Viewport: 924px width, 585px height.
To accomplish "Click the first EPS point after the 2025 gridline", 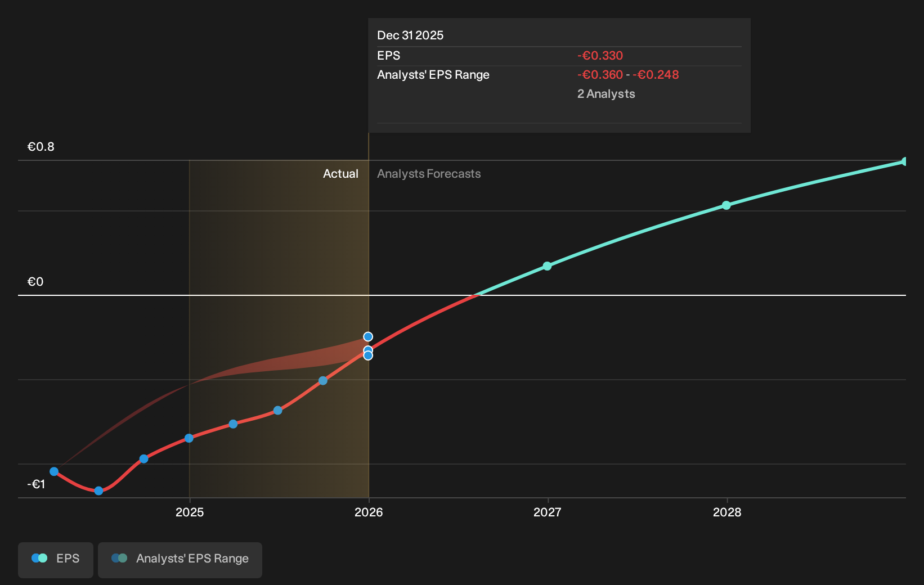I will point(233,424).
